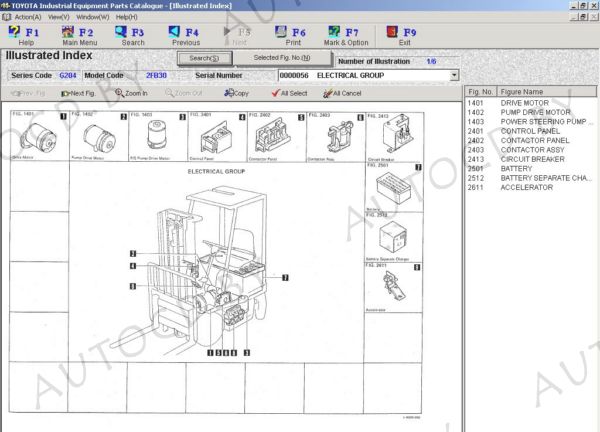Click the Search(S) button
The height and width of the screenshot is (432, 600).
tap(204, 58)
